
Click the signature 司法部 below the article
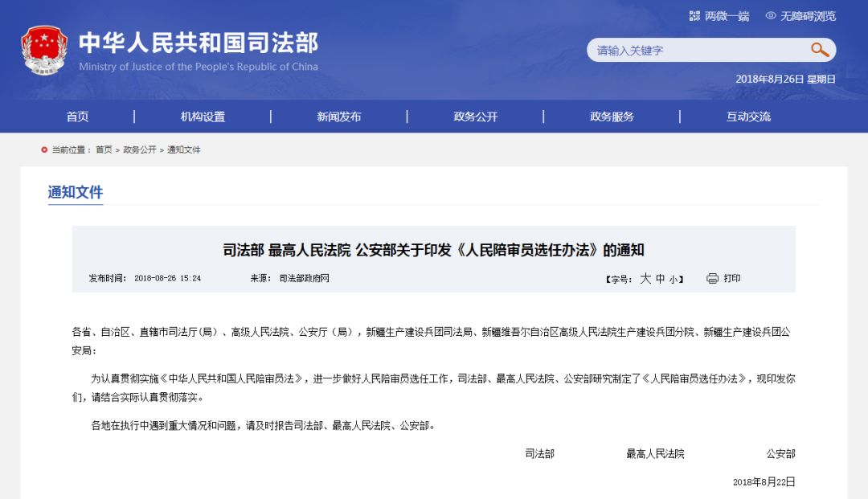(540, 454)
